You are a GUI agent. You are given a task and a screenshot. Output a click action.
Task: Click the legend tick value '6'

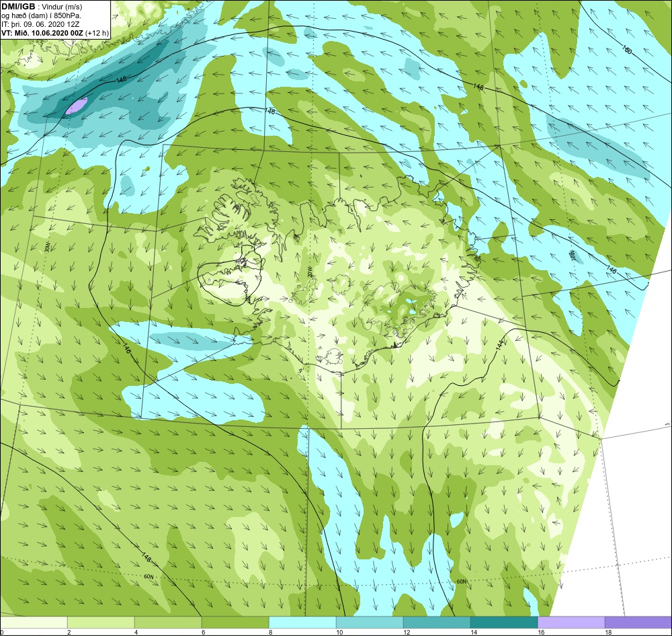click(203, 632)
